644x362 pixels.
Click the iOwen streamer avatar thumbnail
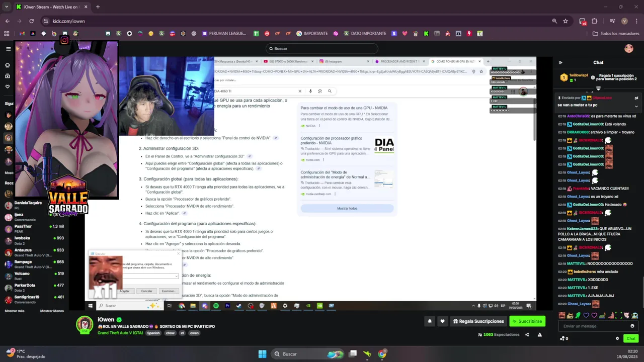click(85, 325)
